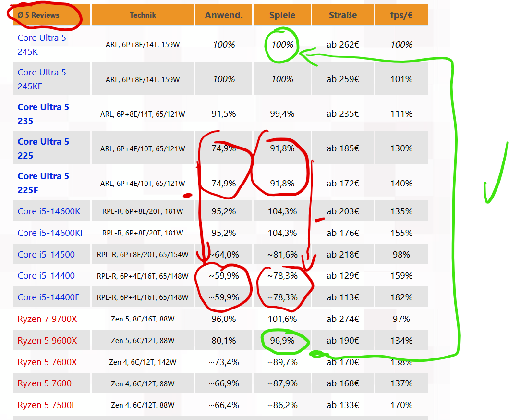The height and width of the screenshot is (420, 509).
Task: Select the price ab 235€
Action: coord(343,114)
